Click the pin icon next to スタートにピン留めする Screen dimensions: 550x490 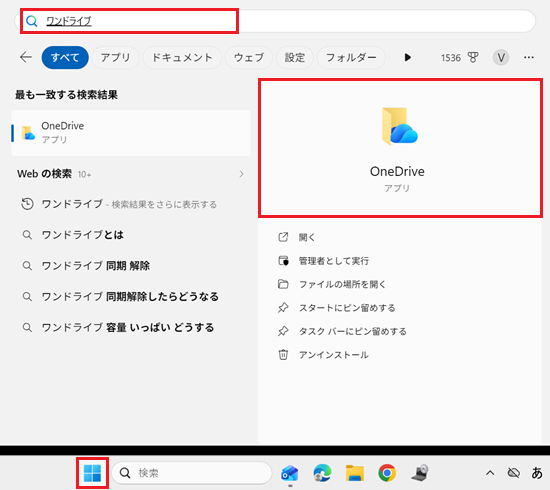point(283,308)
